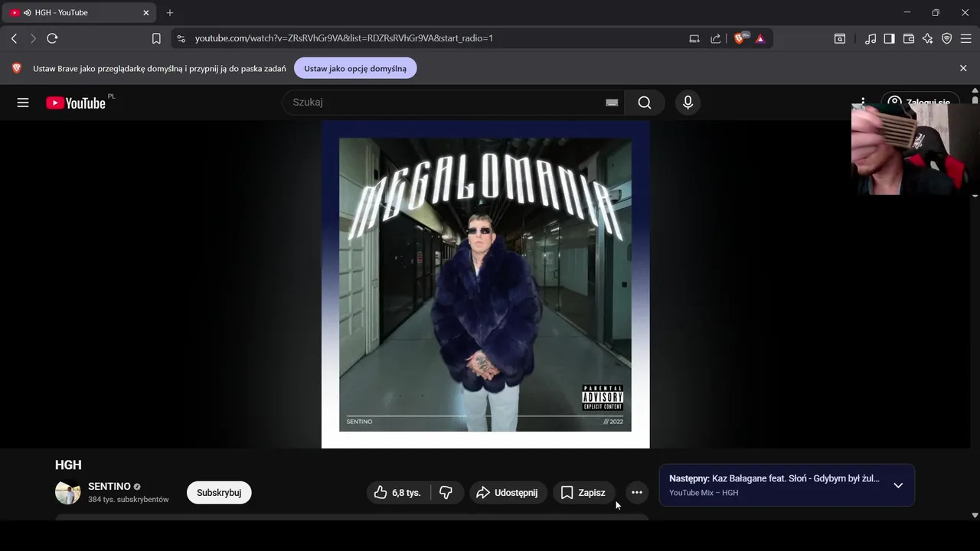
Task: Open Brave Wallet icon
Action: click(x=909, y=38)
